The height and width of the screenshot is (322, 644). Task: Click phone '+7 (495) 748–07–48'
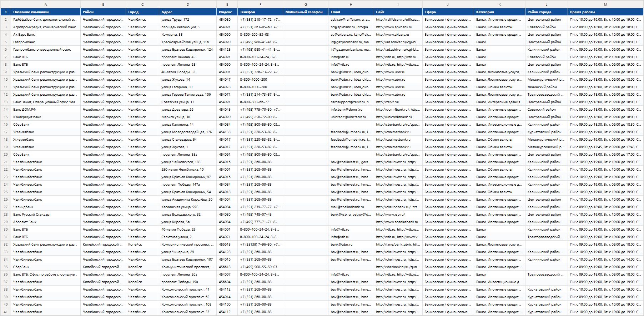click(260, 215)
